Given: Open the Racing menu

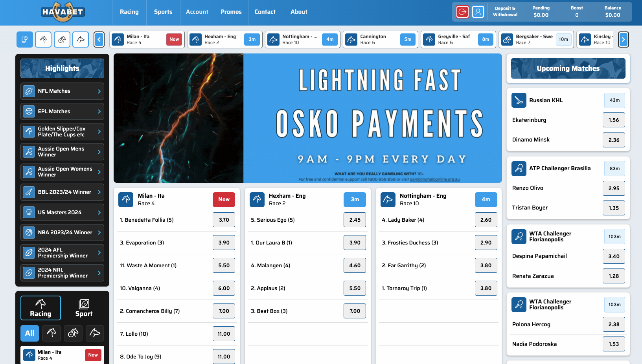Looking at the screenshot, I should [x=129, y=12].
